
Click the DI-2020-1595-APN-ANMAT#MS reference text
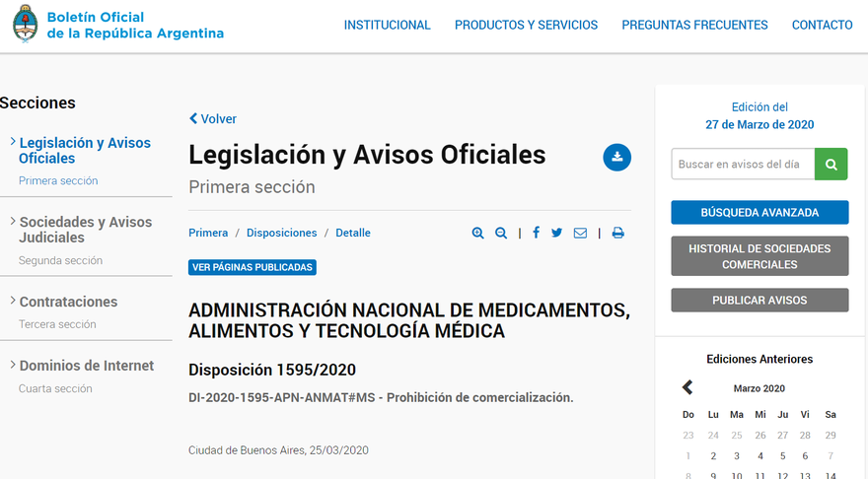[x=282, y=398]
